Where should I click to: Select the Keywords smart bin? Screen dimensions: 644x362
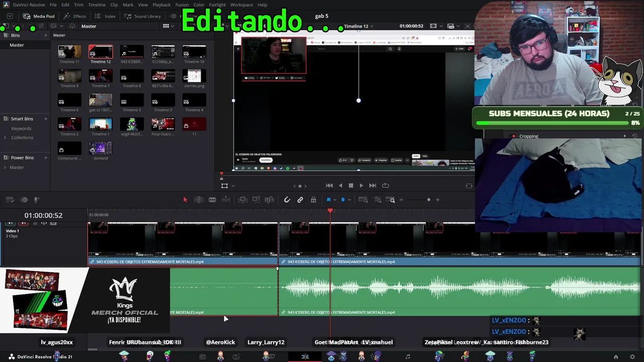(21, 128)
